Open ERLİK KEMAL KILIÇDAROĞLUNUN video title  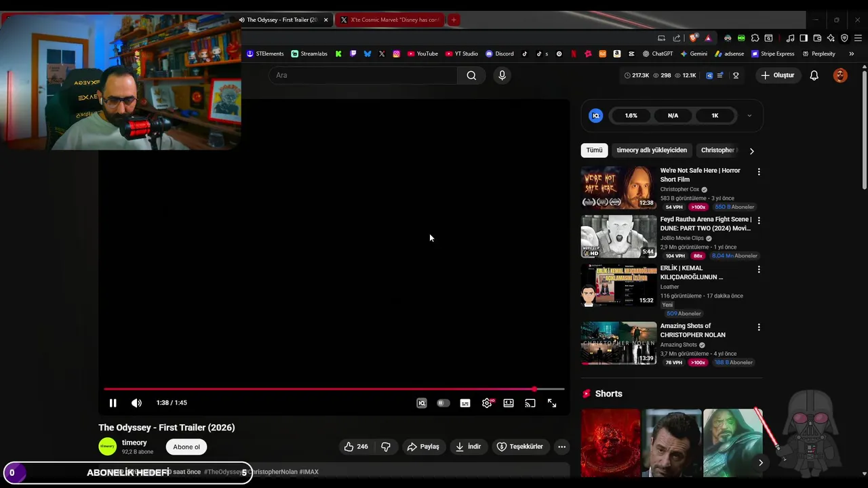tap(692, 272)
